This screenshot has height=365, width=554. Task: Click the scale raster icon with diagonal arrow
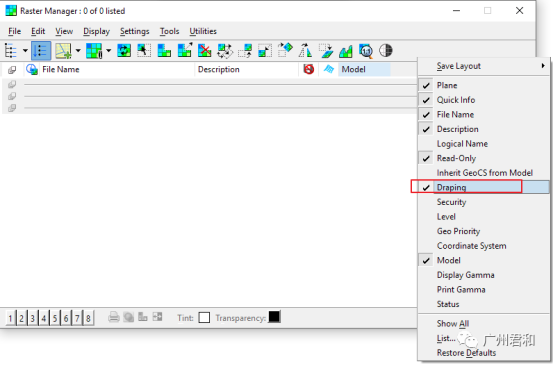[265, 51]
